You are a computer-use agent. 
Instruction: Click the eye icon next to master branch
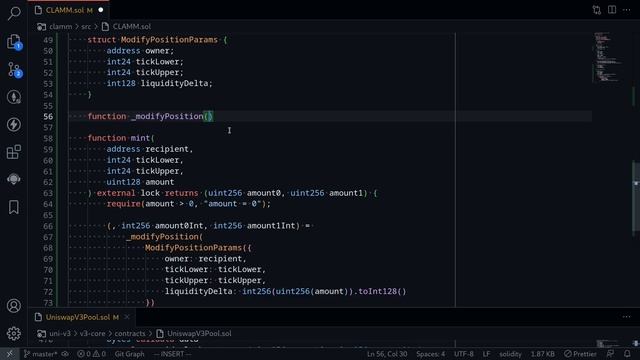tap(65, 354)
